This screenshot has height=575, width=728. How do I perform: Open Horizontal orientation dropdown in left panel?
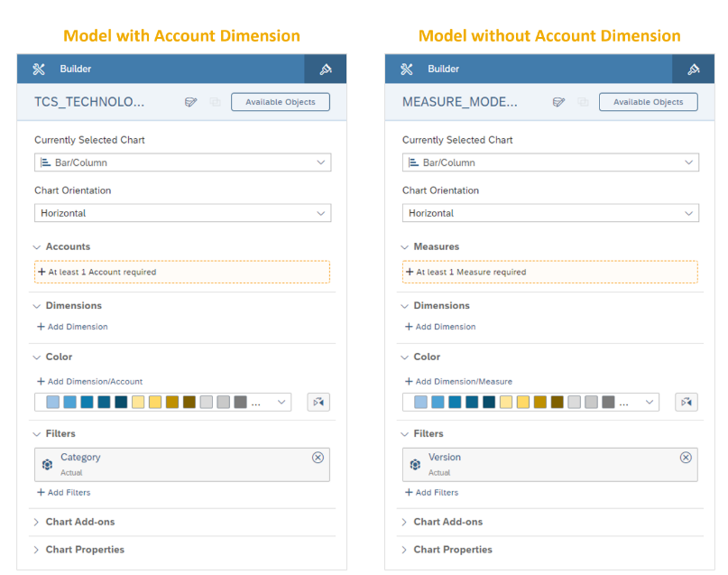tap(182, 213)
